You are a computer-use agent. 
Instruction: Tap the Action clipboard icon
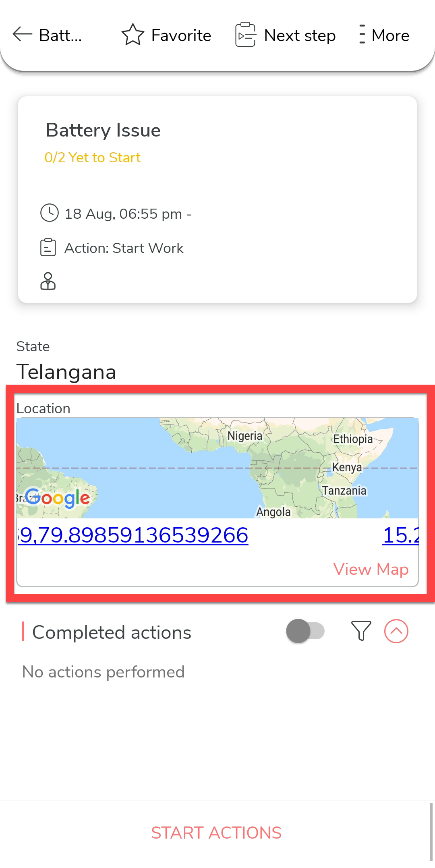click(x=48, y=248)
